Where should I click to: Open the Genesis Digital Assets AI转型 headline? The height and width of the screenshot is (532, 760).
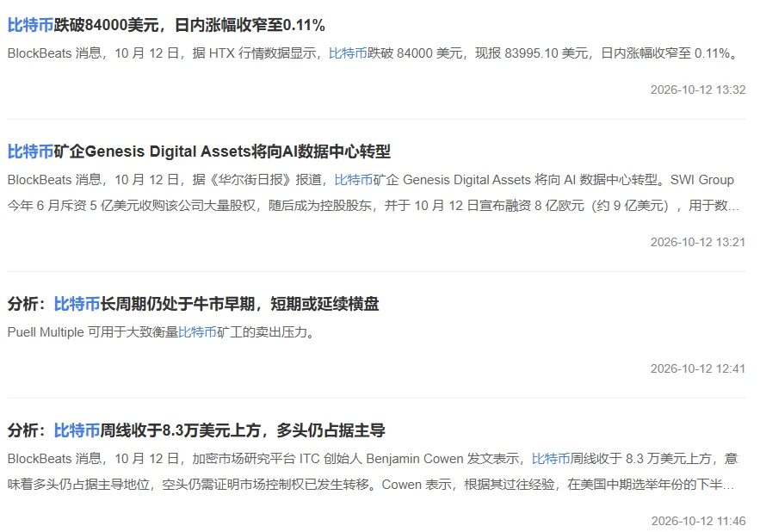199,152
